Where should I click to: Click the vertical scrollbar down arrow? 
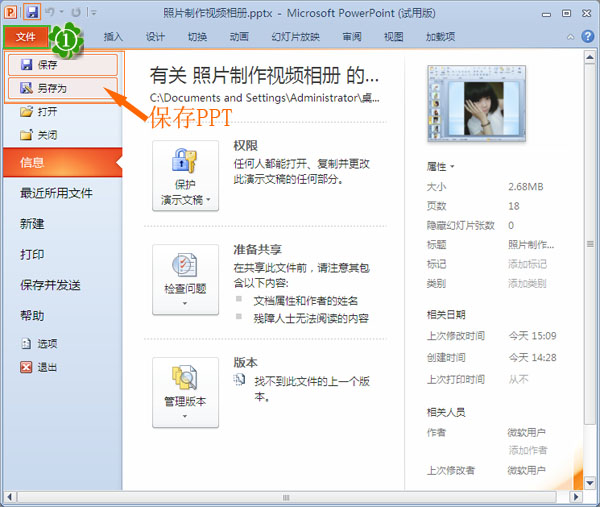click(x=590, y=483)
